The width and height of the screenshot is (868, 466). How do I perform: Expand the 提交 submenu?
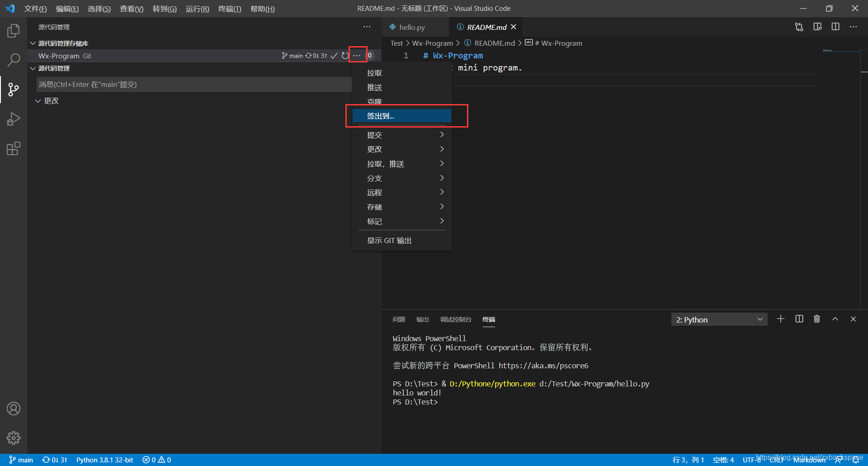(402, 135)
